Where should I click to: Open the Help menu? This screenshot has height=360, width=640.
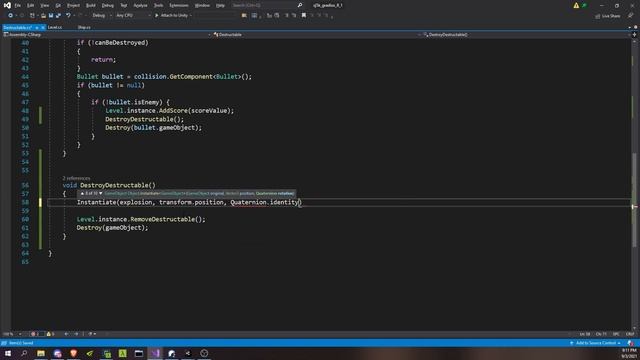[x=220, y=6]
